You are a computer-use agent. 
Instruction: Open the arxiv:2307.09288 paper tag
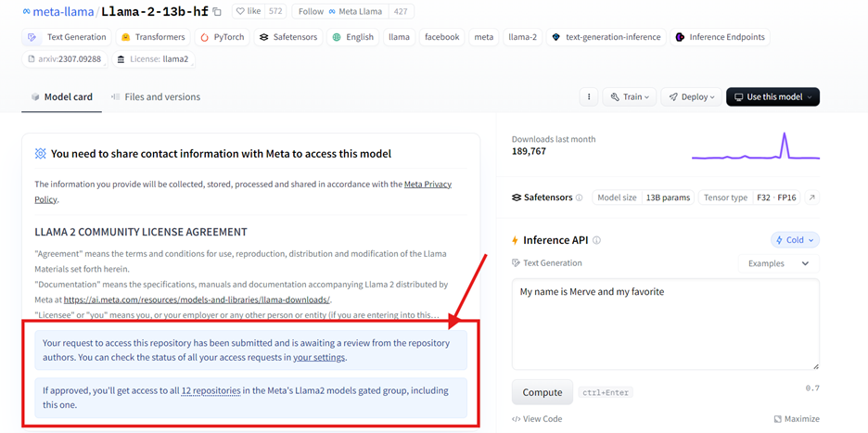click(64, 59)
